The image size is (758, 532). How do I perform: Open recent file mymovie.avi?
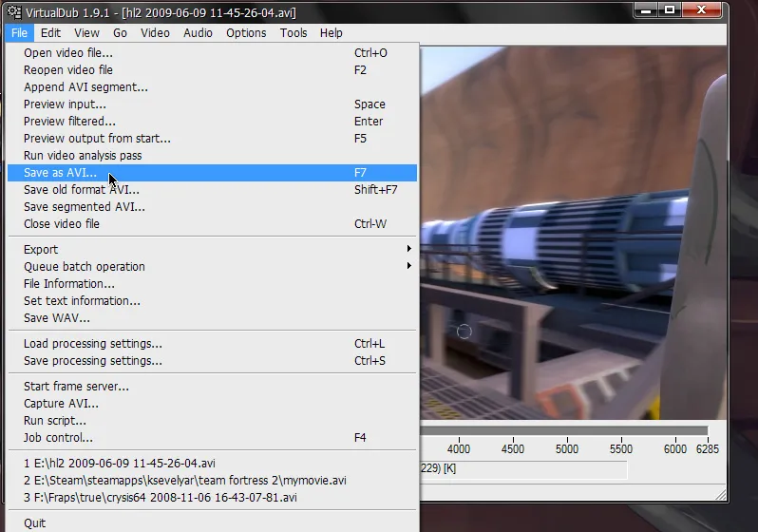[212, 481]
